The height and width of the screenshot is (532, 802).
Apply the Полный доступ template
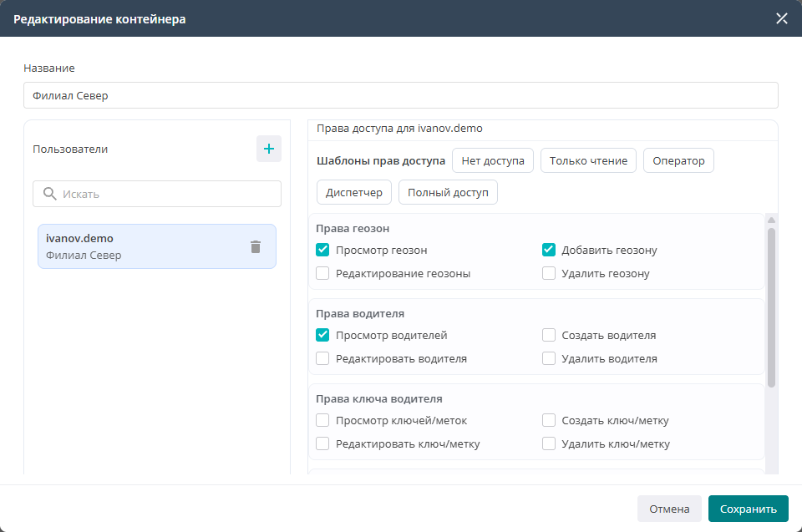point(448,192)
